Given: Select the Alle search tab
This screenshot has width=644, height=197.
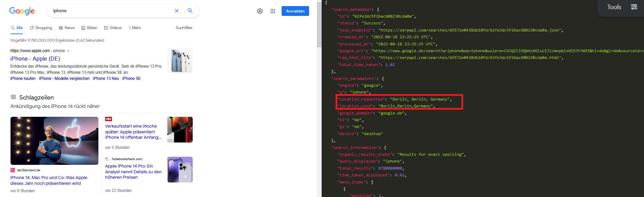Looking at the screenshot, I should 17,28.
